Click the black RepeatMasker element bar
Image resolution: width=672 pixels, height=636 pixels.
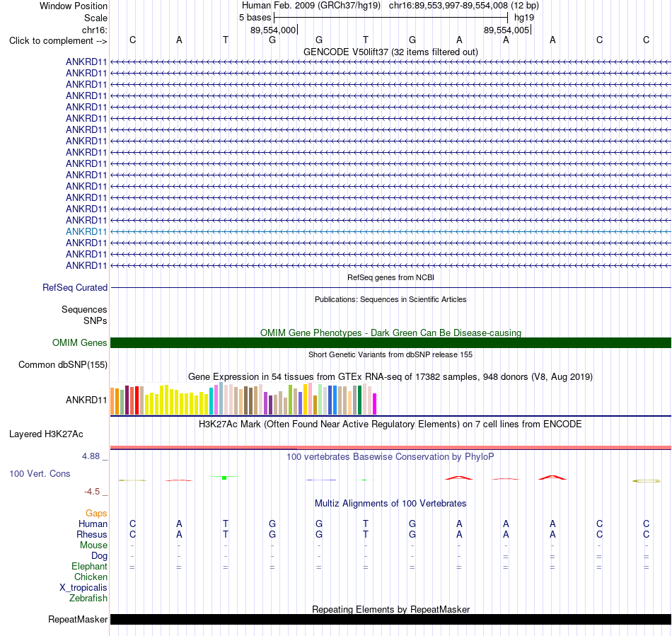(390, 619)
